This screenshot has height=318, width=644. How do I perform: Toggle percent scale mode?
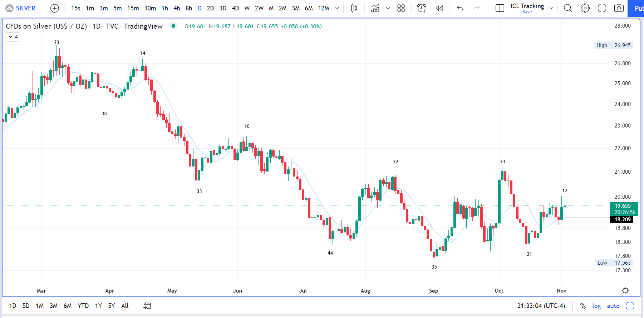[583, 306]
